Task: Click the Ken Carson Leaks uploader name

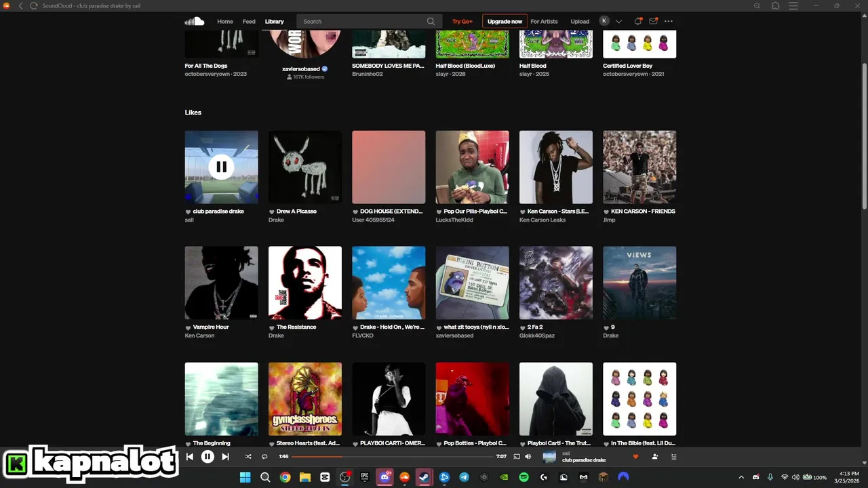Action: point(542,220)
